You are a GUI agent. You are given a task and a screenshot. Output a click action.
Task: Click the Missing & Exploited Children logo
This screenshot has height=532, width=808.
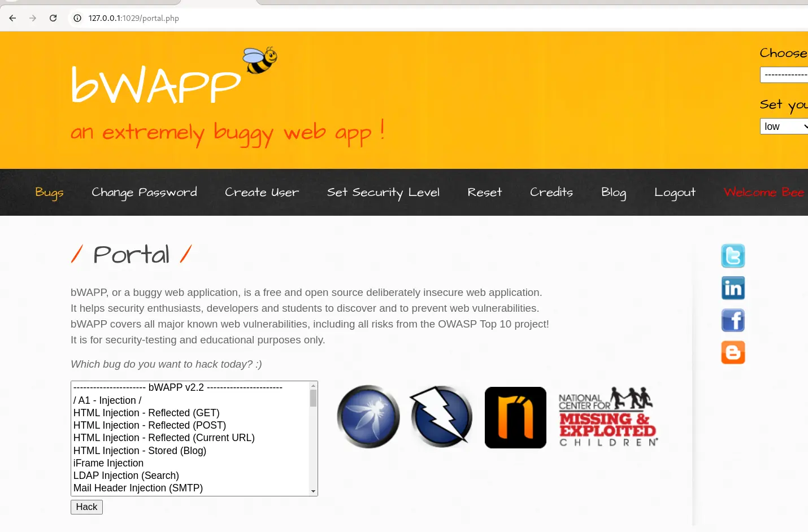(x=608, y=417)
